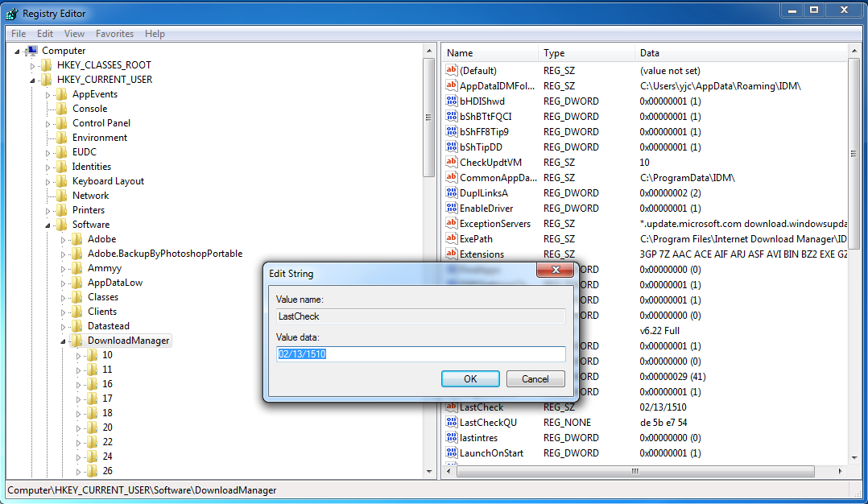The height and width of the screenshot is (504, 868).
Task: Expand the HKEY_CLASSES_ROOT hive
Action: tap(32, 66)
